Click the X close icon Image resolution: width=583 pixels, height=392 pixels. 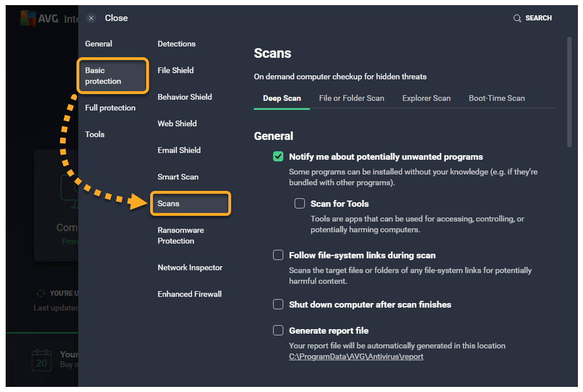[x=91, y=18]
